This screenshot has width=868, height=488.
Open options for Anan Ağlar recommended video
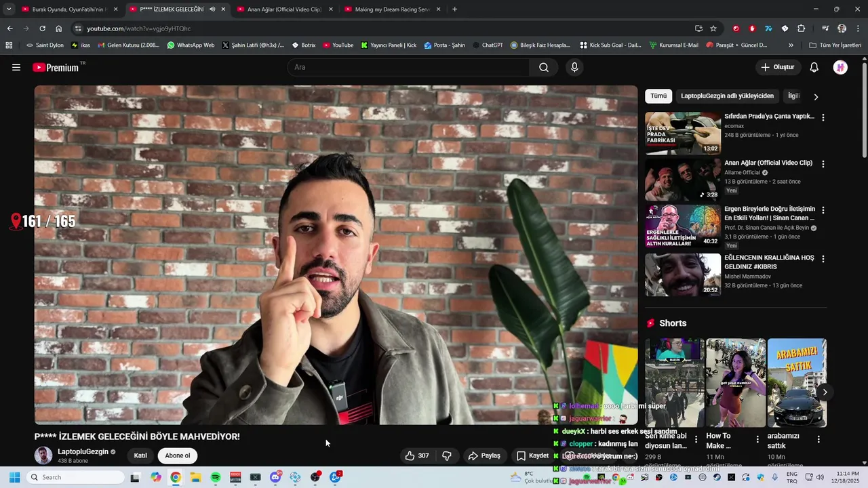coord(823,164)
